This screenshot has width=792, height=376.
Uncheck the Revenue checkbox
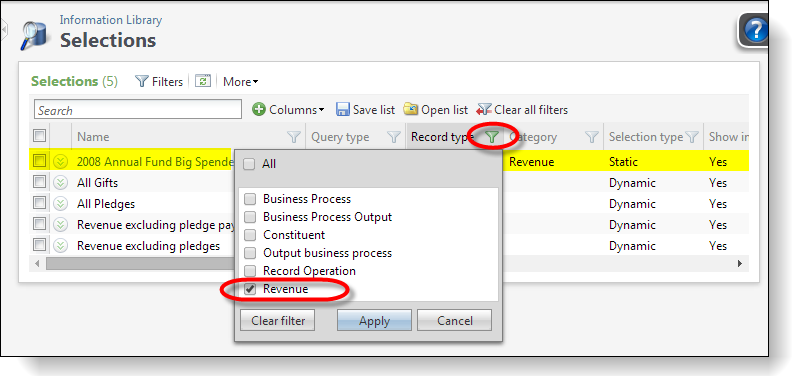coord(250,290)
